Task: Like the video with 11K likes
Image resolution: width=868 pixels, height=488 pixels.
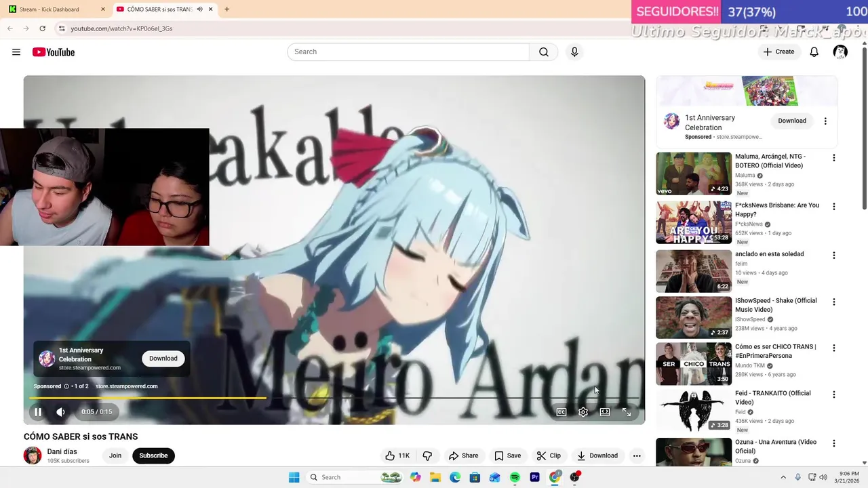Action: click(x=397, y=455)
